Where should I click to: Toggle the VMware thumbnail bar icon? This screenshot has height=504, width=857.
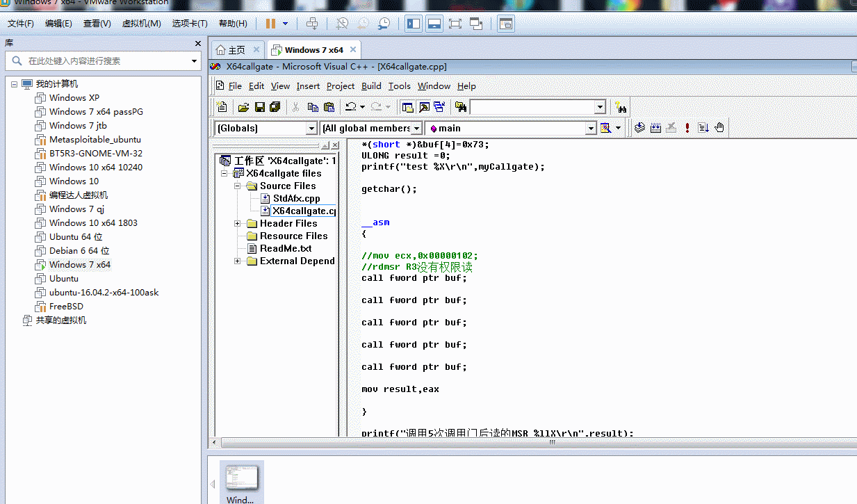[434, 24]
